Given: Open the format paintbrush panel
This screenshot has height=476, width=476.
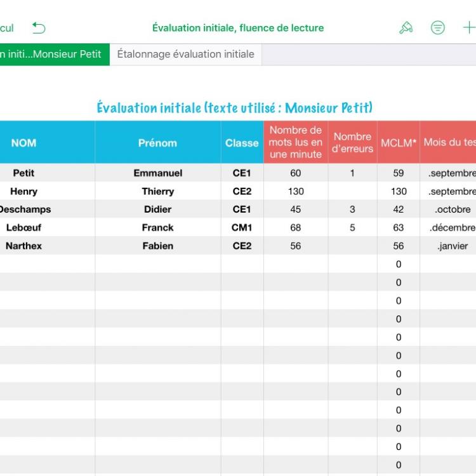Looking at the screenshot, I should point(406,28).
